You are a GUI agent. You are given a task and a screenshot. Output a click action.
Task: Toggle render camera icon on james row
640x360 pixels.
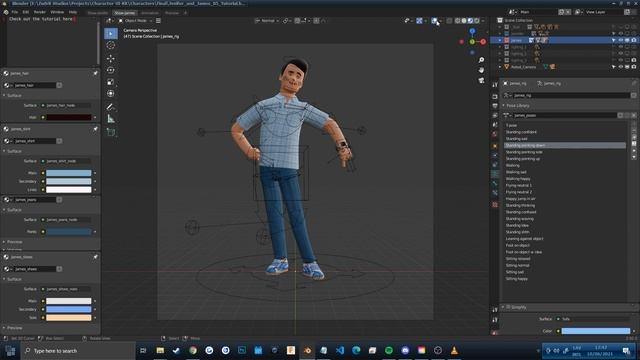tap(634, 40)
